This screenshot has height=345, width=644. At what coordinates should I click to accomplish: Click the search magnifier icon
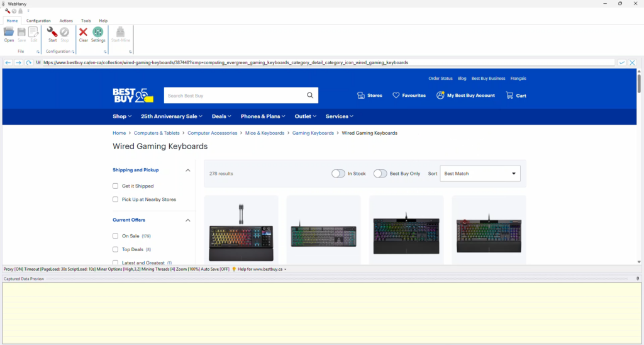[310, 96]
